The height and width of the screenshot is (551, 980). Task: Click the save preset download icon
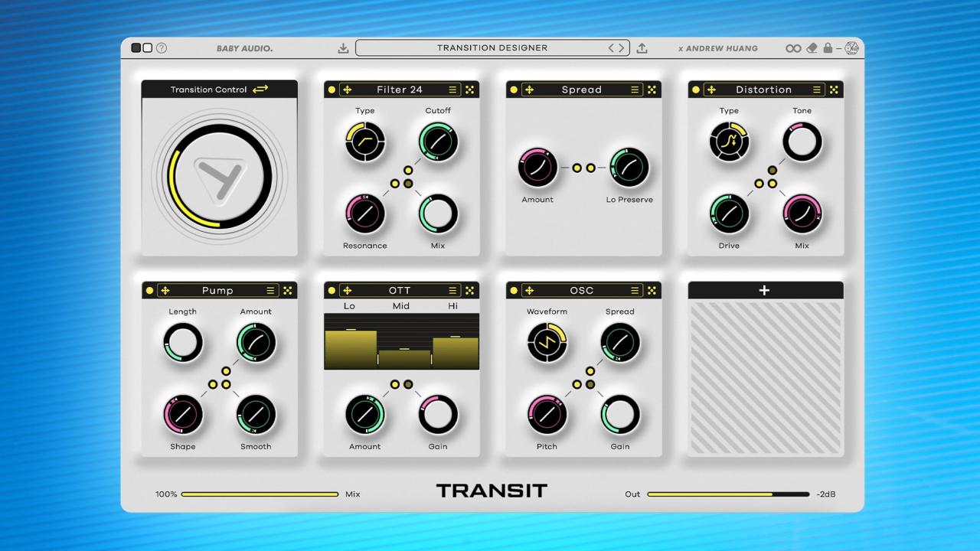(343, 48)
